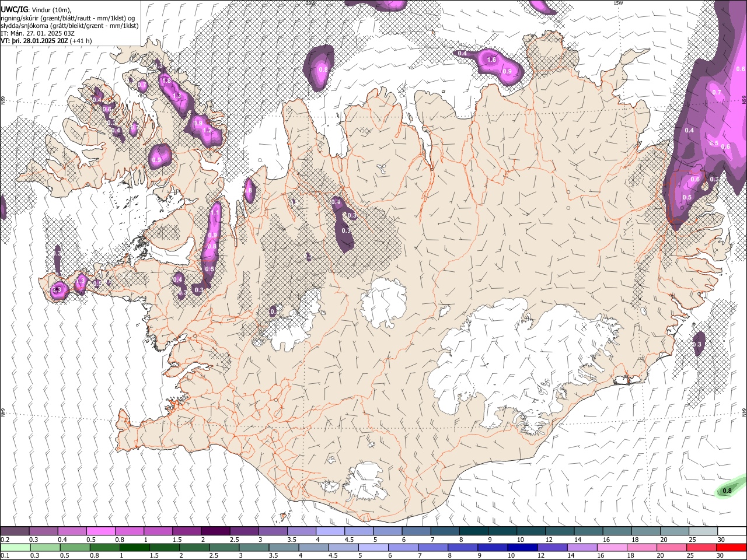Screen dimensions: 747x560
Task: Pick the 12 violet swatch in bottom legend
Action: pos(551,547)
